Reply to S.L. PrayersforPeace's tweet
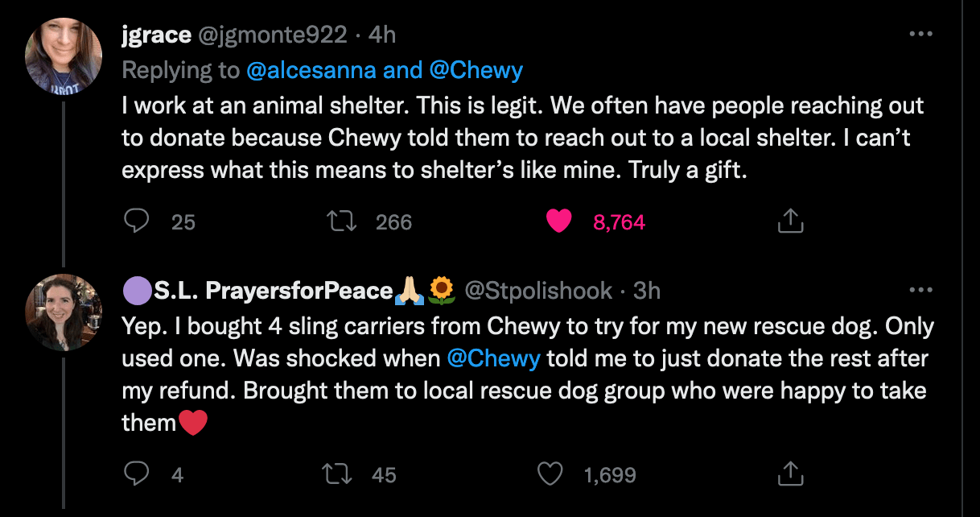The width and height of the screenshot is (980, 517). (x=137, y=474)
